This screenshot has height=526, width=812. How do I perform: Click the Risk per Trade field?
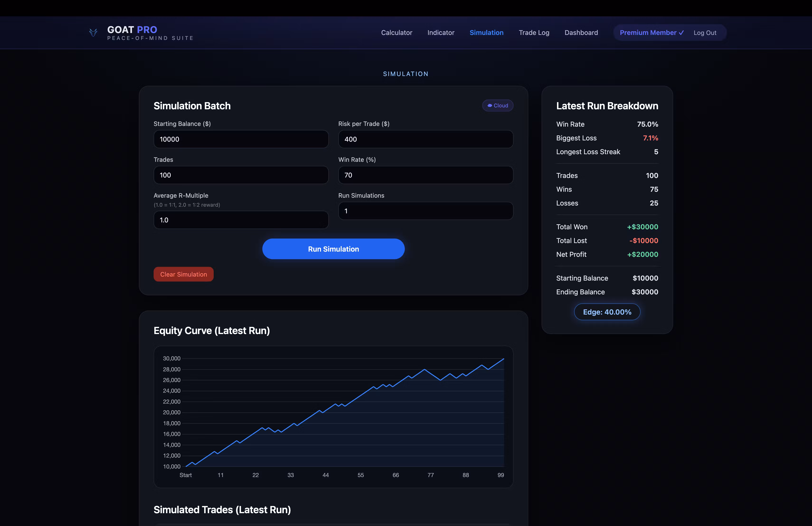point(425,139)
